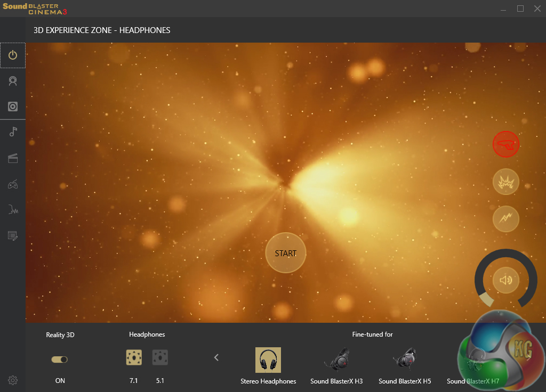Choose the red laser gun sound effect
The width and height of the screenshot is (546, 392).
pyautogui.click(x=505, y=144)
